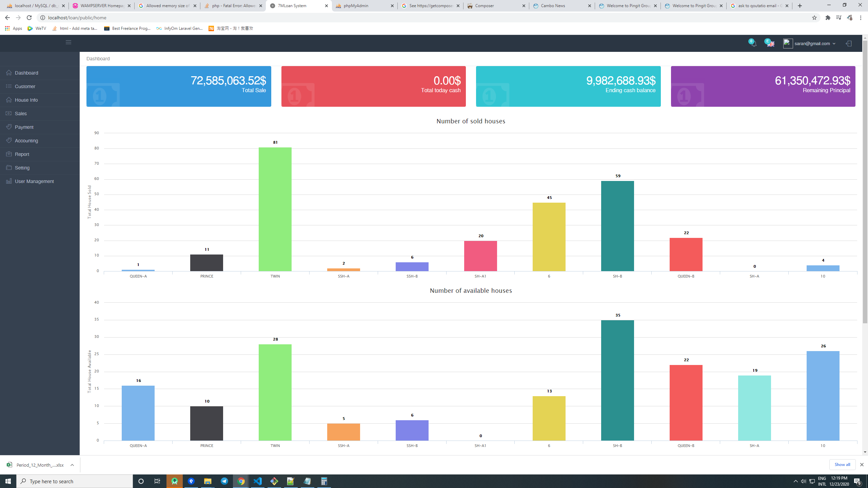
Task: Open the Accounting menu item
Action: (x=26, y=141)
